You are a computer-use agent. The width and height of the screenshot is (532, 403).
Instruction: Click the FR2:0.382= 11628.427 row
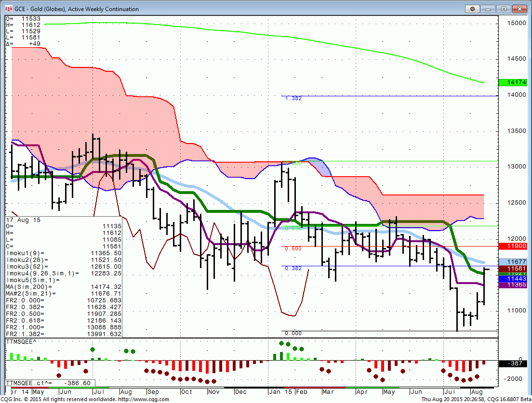64,307
